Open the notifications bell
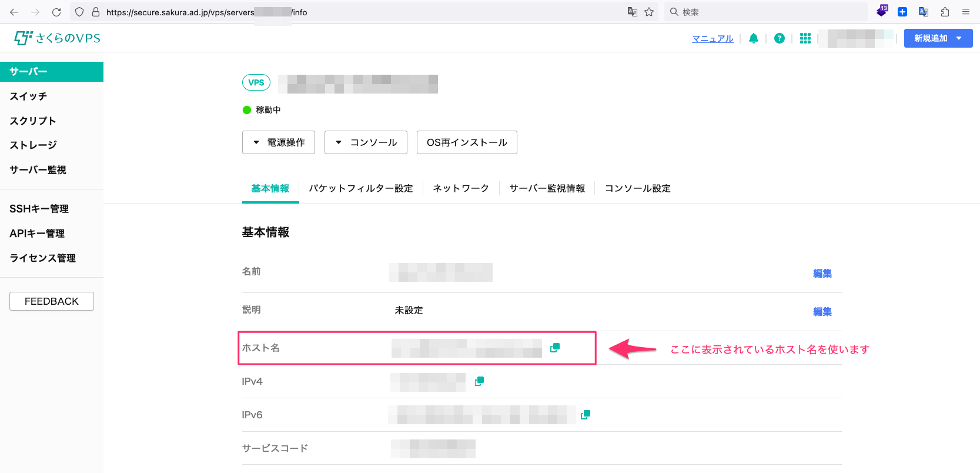 (x=753, y=38)
